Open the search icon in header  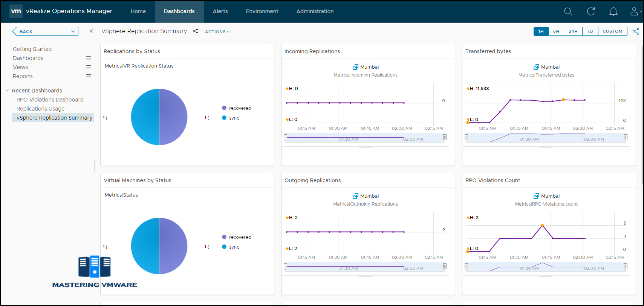pos(568,12)
